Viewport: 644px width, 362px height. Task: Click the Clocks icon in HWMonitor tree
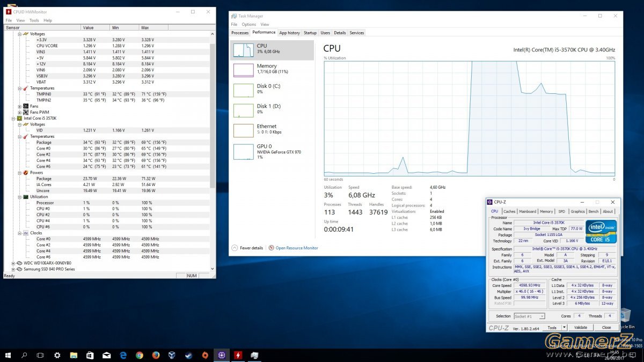26,233
